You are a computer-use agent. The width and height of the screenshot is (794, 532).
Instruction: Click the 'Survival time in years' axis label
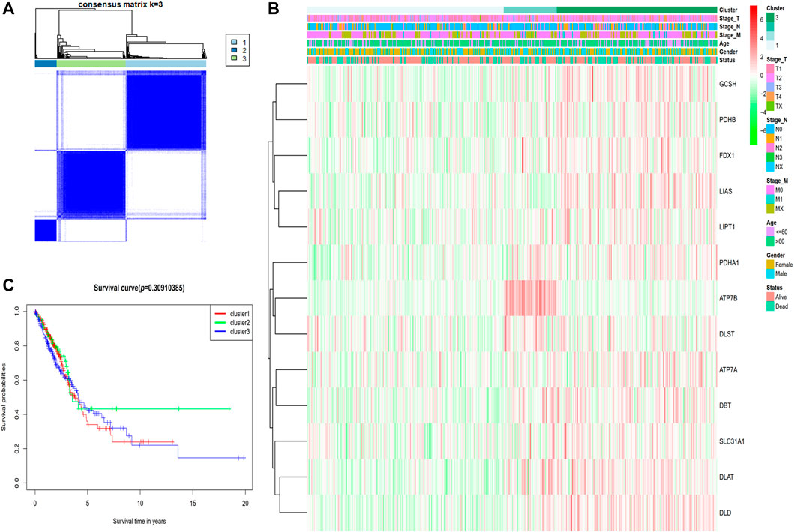[139, 521]
